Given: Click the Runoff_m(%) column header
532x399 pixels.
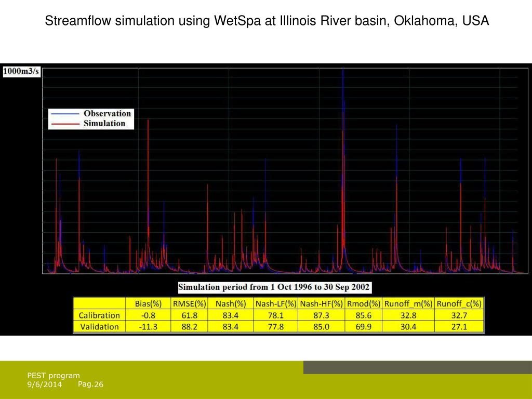Looking at the screenshot, I should [x=408, y=303].
